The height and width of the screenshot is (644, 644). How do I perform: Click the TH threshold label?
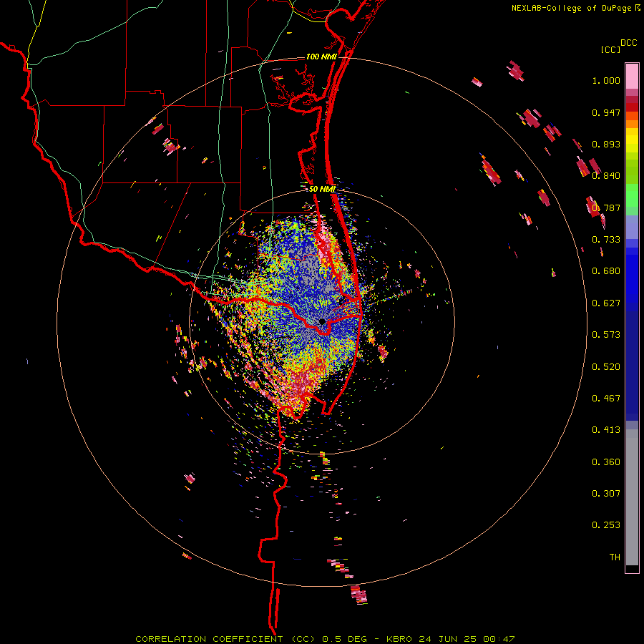[x=615, y=557]
